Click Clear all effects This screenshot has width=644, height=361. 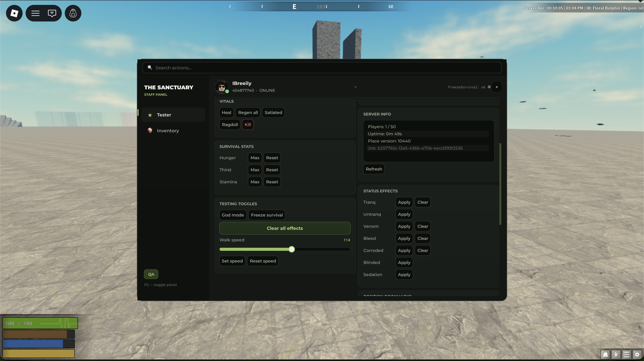click(x=285, y=228)
